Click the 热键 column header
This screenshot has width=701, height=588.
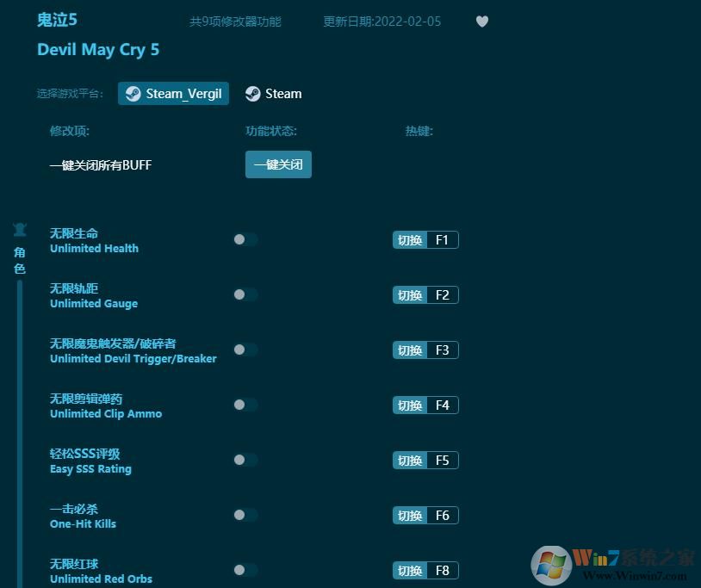point(419,131)
